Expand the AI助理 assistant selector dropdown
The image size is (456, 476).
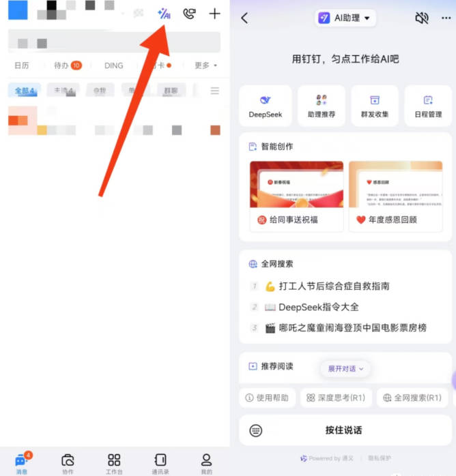coord(345,18)
